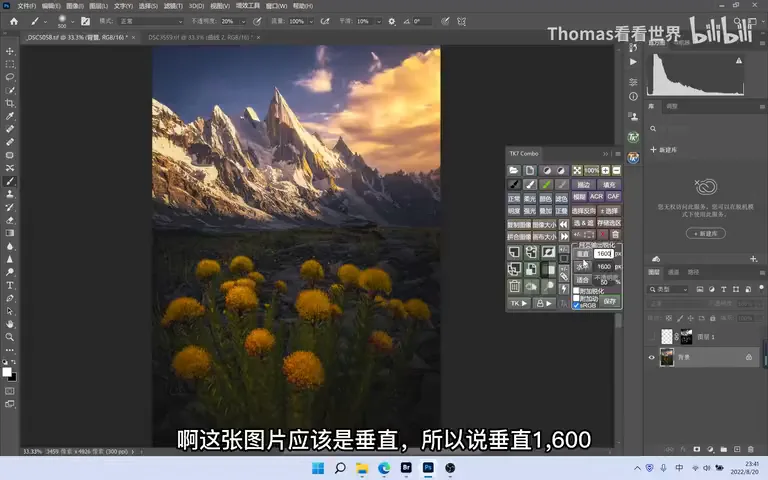Open TK7 Combo panel menu
Screen dimensions: 768x480
point(618,154)
